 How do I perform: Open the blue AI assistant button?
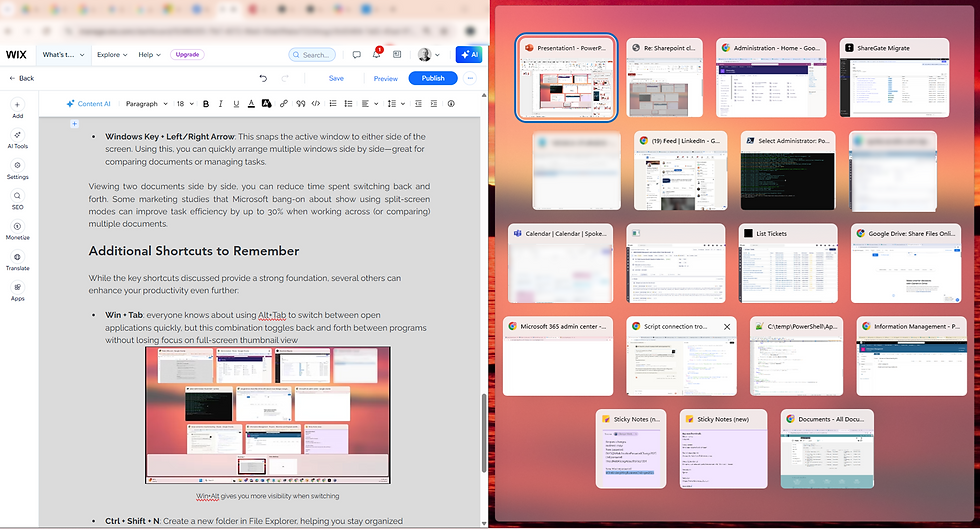[x=469, y=55]
